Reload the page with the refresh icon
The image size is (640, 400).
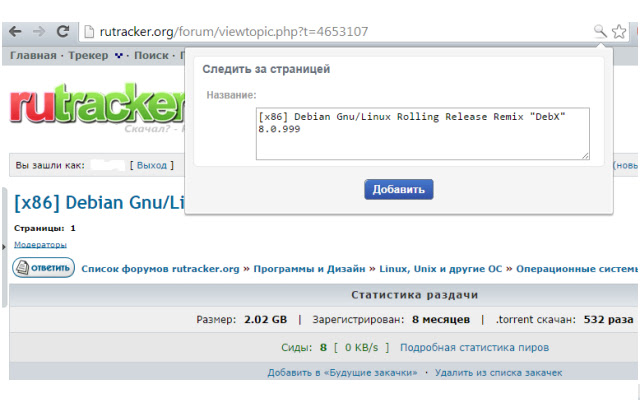(62, 31)
